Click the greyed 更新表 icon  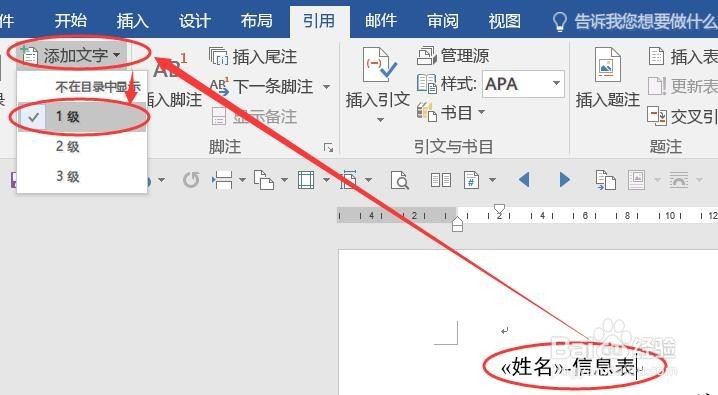tap(657, 86)
